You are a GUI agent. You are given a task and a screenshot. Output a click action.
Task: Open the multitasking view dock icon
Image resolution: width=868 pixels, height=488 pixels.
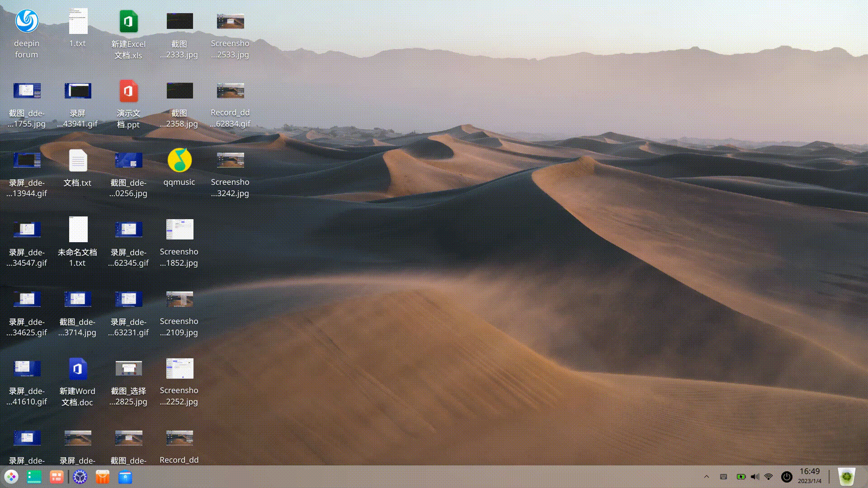pyautogui.click(x=57, y=477)
